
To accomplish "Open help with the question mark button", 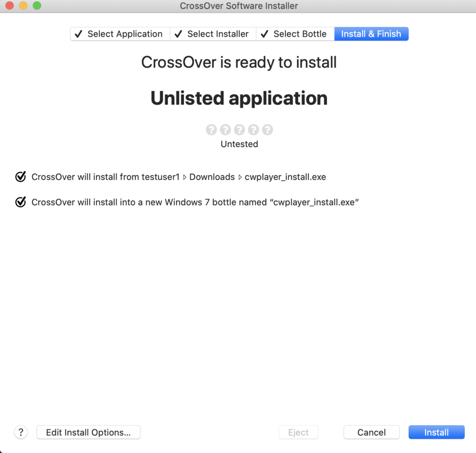I will 21,432.
